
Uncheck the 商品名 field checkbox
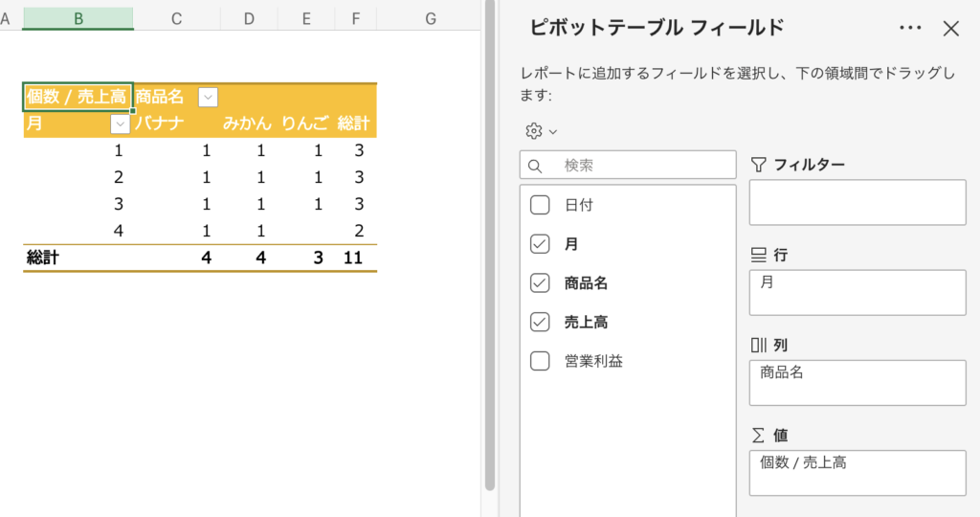(x=540, y=283)
